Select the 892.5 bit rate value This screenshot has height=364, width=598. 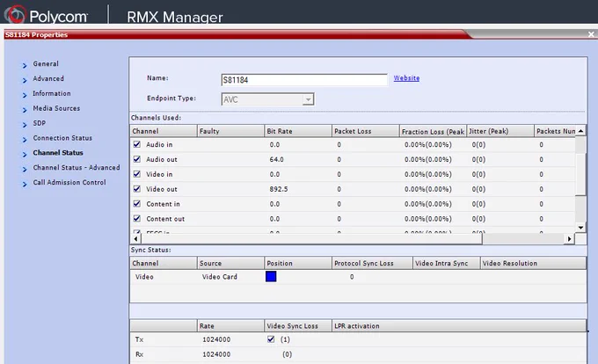(279, 189)
